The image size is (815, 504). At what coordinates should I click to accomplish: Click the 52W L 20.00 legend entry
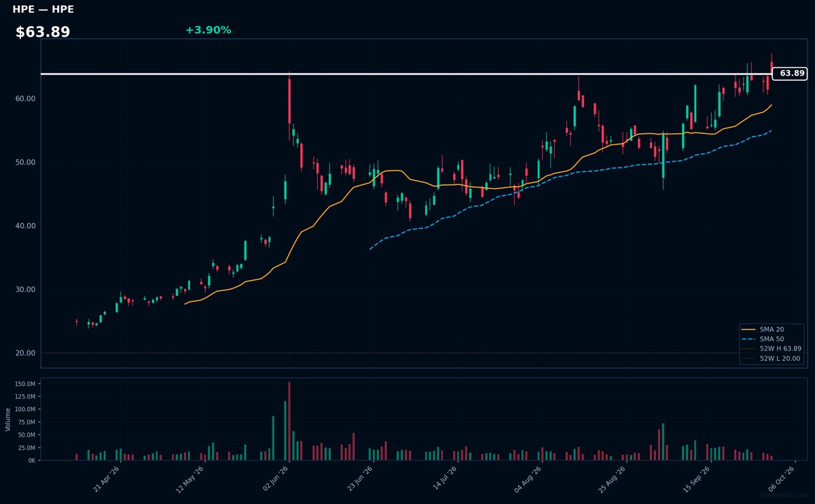pos(772,359)
